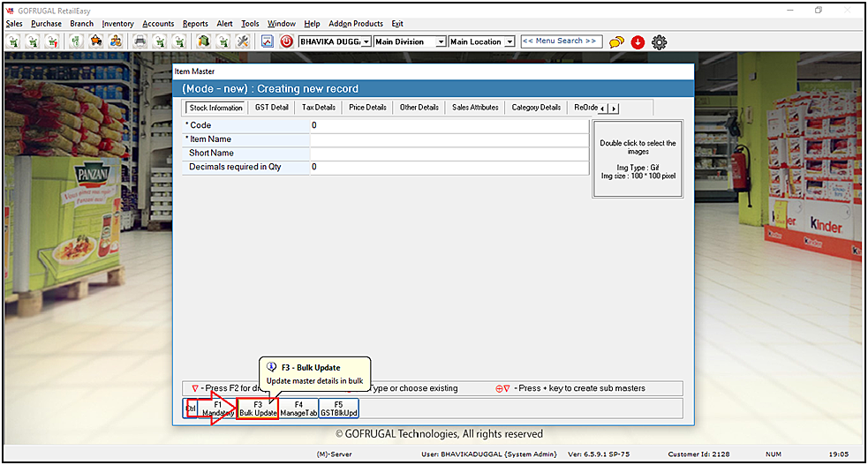Image resolution: width=868 pixels, height=465 pixels.
Task: Click the F3 Bulk Update button
Action: [x=258, y=409]
